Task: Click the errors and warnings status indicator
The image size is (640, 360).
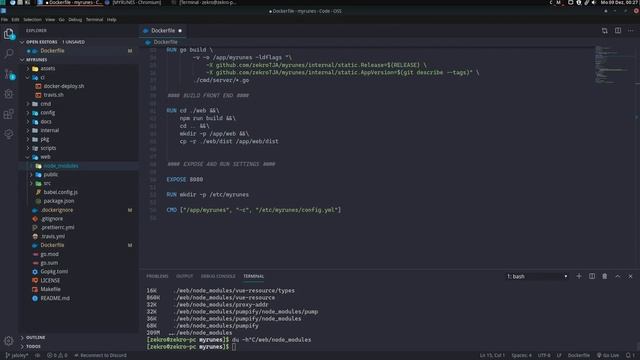Action: click(57, 356)
